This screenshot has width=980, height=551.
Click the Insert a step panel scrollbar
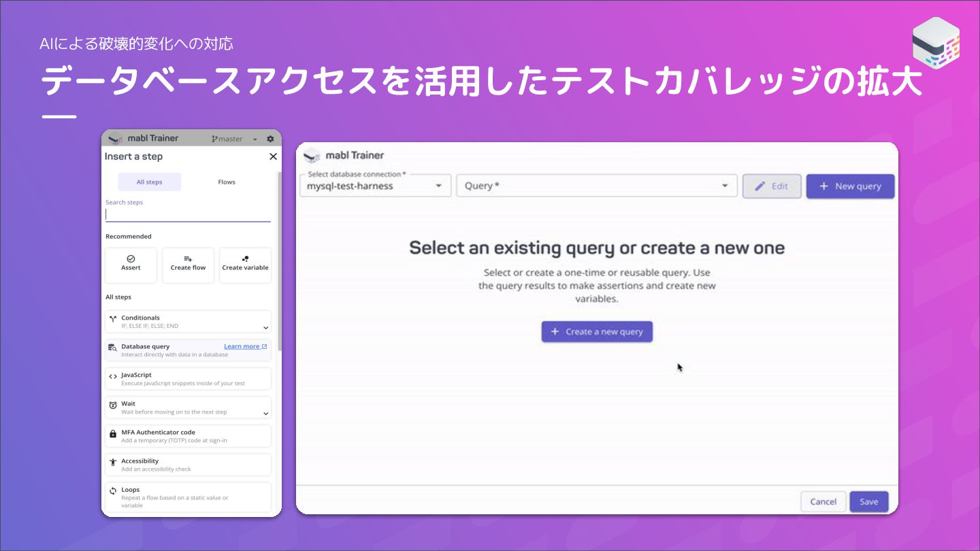pos(279,262)
